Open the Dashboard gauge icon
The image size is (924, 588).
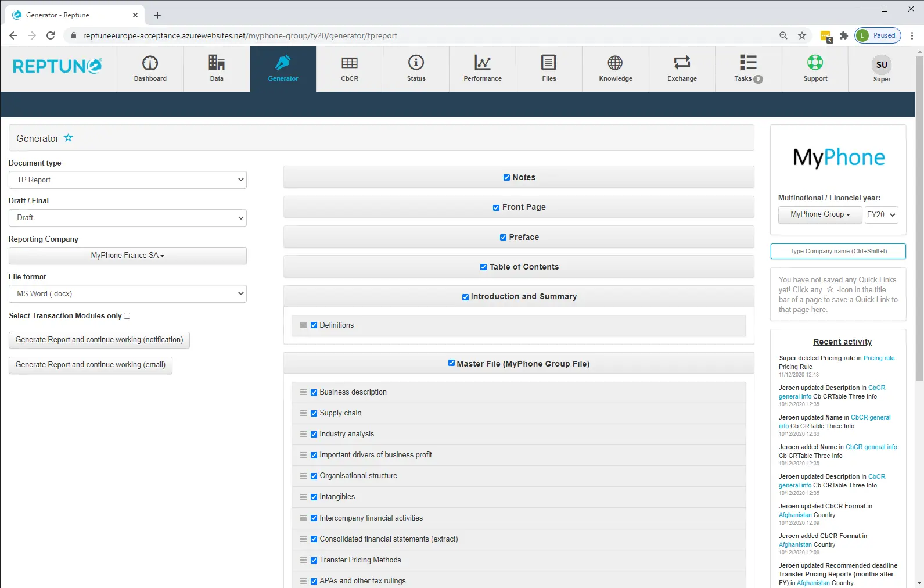click(x=150, y=63)
